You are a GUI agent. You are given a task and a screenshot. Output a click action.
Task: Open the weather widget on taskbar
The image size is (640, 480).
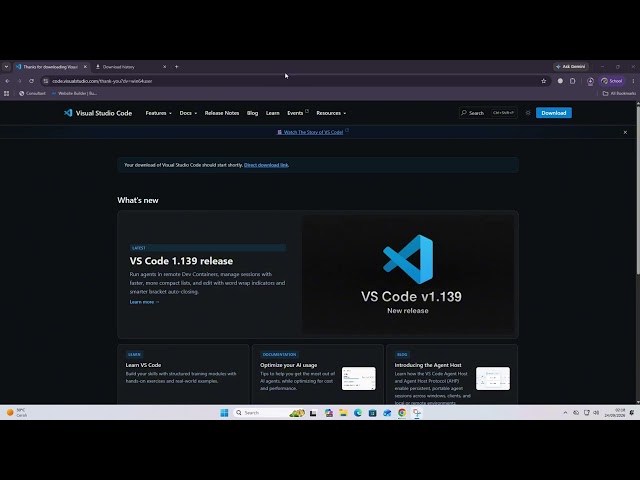(17, 413)
